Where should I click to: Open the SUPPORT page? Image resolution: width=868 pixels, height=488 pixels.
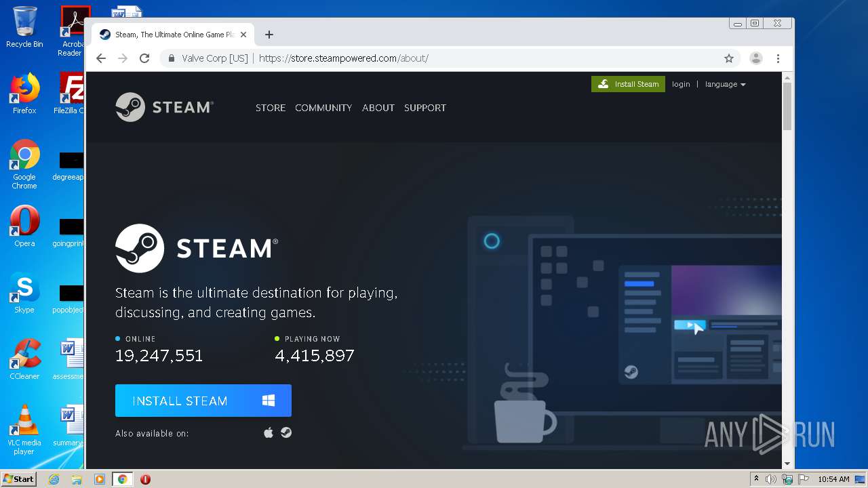pos(425,108)
